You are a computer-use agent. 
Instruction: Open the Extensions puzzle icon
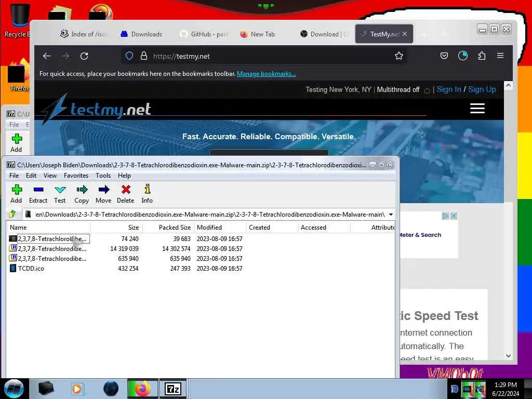482,56
